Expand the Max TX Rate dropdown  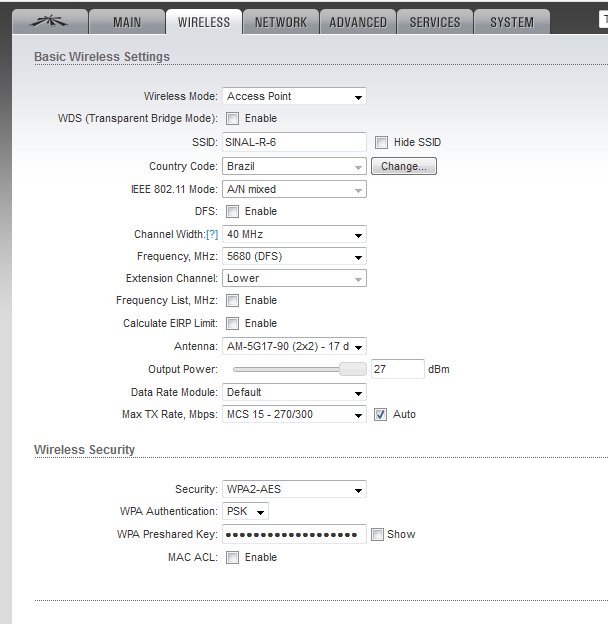[x=294, y=414]
